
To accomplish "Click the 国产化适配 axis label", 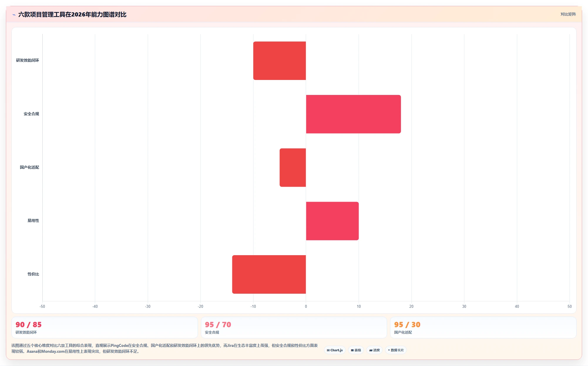I will click(x=29, y=167).
